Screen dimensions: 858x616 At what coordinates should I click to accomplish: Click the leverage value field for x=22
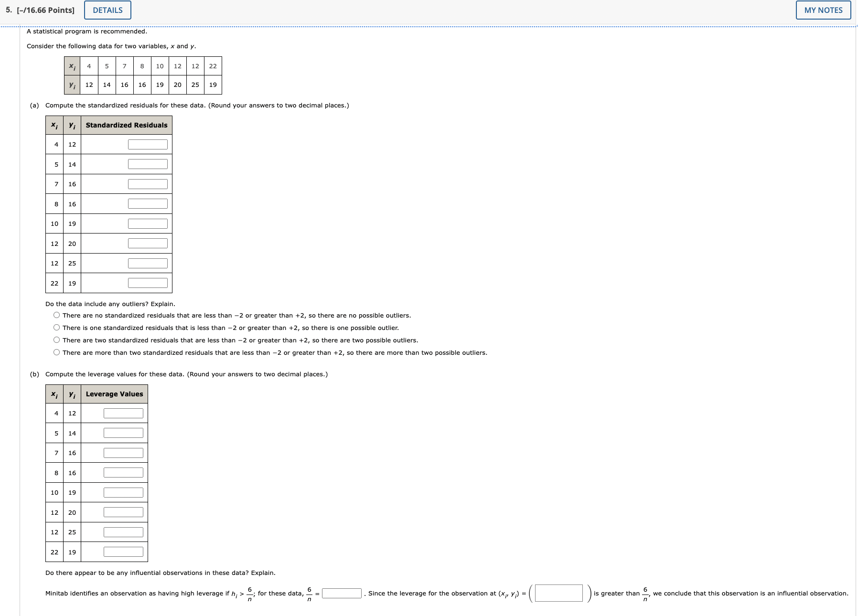(123, 552)
